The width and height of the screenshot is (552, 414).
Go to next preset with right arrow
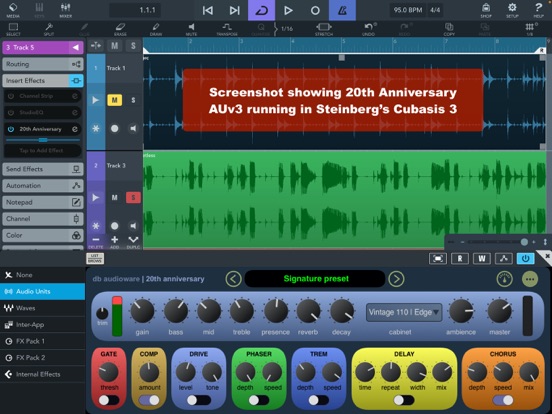point(396,279)
